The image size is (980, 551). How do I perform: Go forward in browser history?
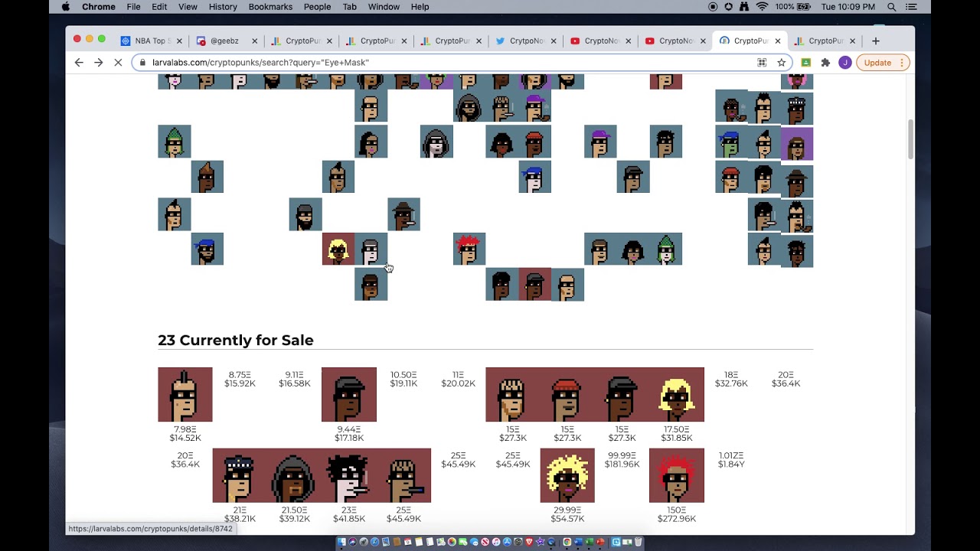tap(98, 63)
